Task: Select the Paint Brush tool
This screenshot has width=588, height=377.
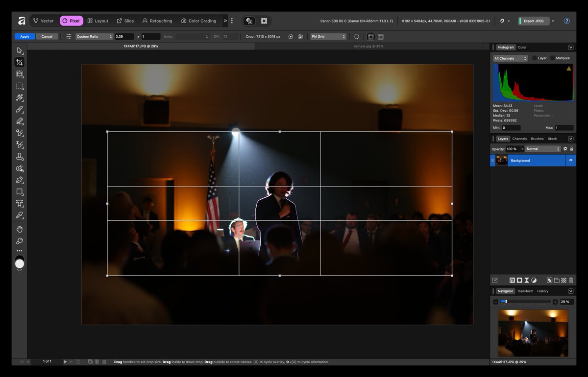Action: (x=20, y=109)
